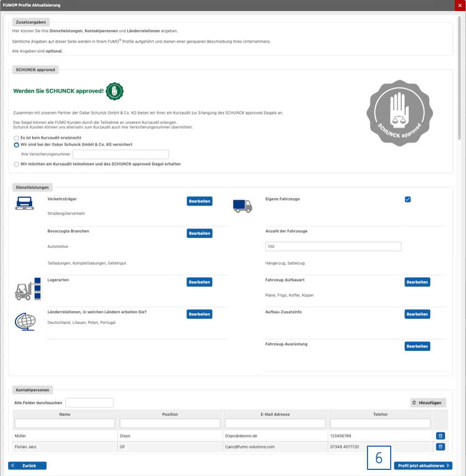Focus the Ihre Versicherungsnummer input field

click(121, 154)
